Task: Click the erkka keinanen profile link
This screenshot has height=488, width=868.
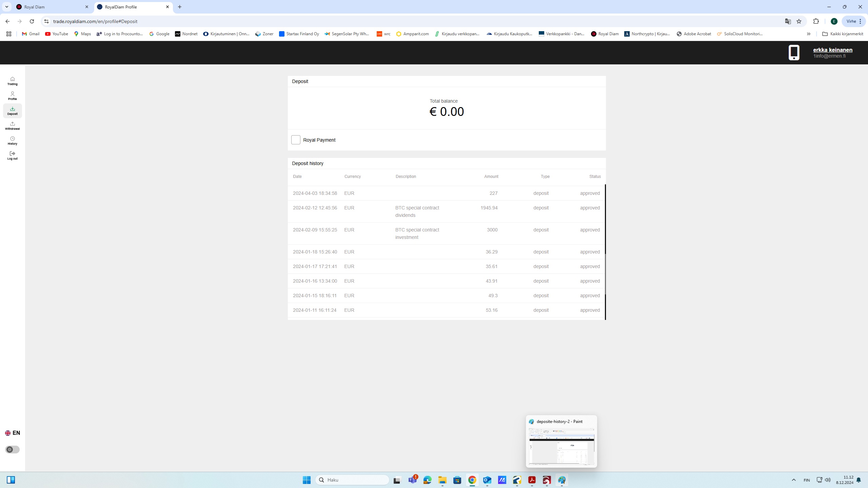Action: 832,50
